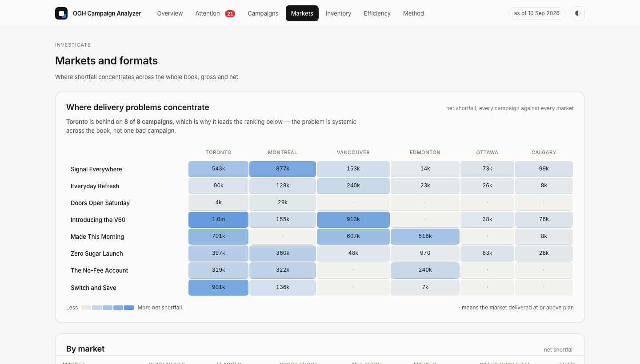The width and height of the screenshot is (640, 364).
Task: Click the darkest swatch in the shortfall legend
Action: pos(129,308)
